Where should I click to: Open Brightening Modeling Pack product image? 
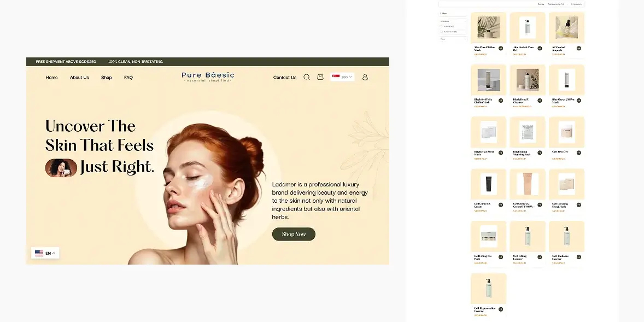[528, 132]
